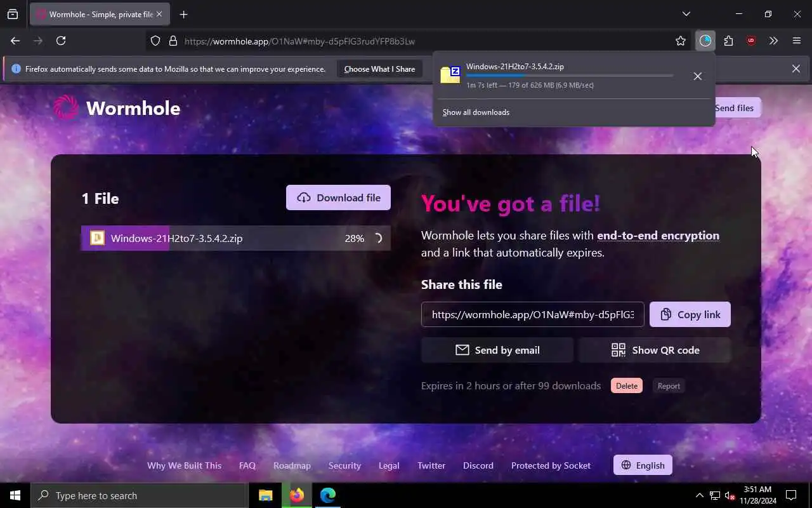
Task: Select the Windows-21H2to7-3.5.4.2.zip file row
Action: tap(236, 238)
